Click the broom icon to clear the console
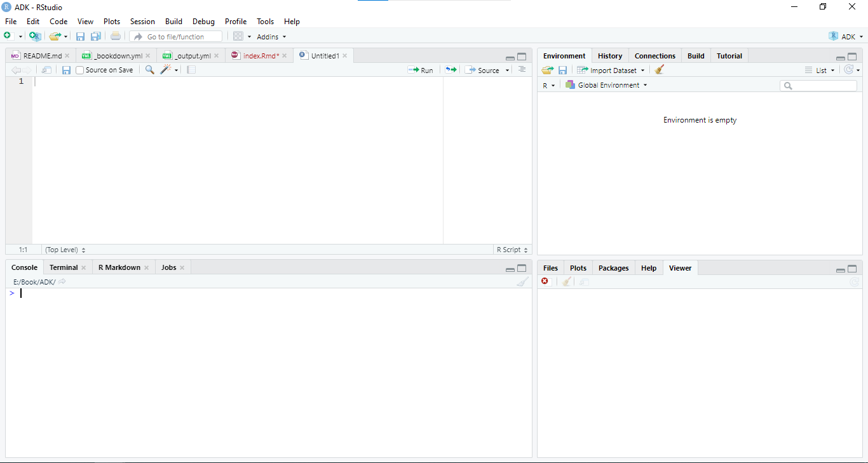The width and height of the screenshot is (868, 463). pos(522,282)
